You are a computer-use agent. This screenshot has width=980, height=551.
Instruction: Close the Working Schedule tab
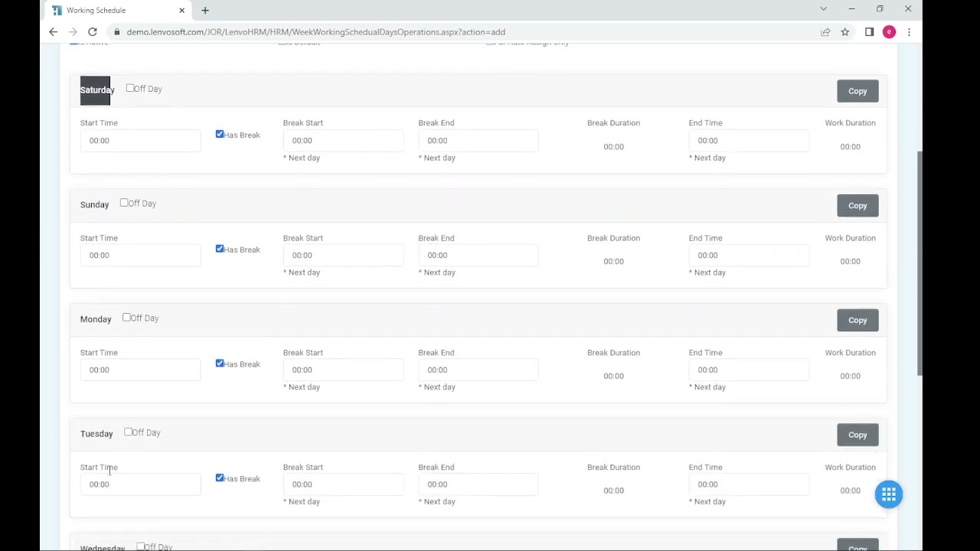point(181,11)
